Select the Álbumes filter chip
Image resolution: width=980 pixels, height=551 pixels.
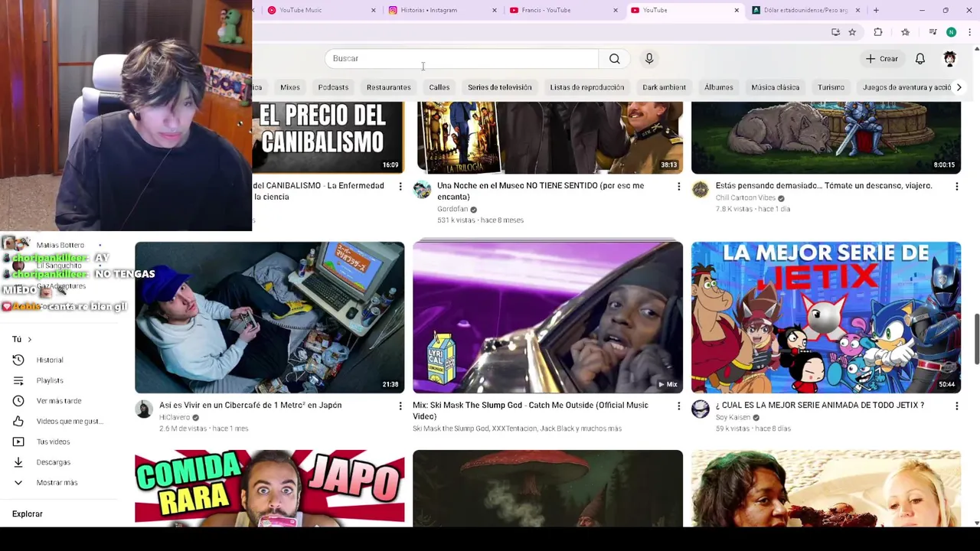coord(718,87)
